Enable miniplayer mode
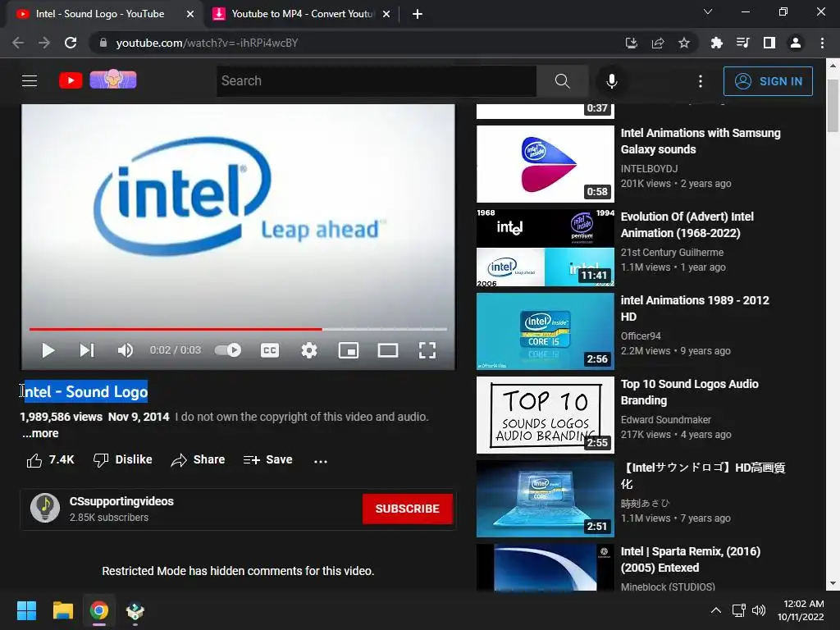Screen dimensions: 840x630 (x=348, y=350)
